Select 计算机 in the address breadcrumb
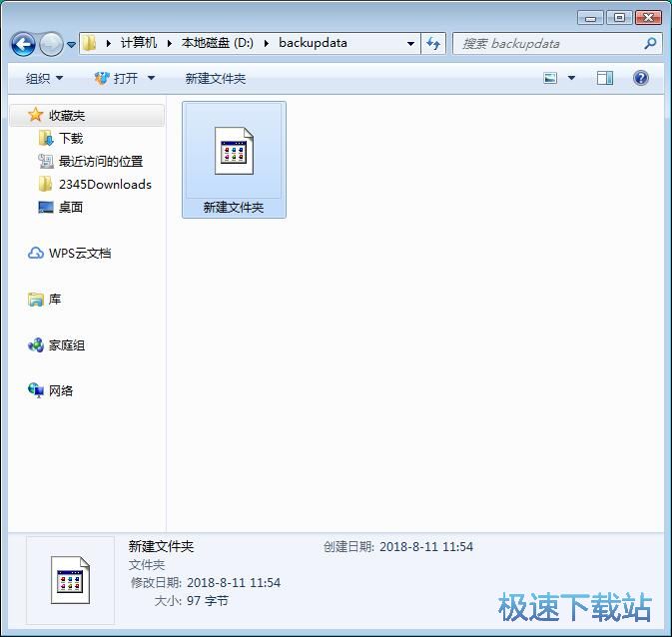The width and height of the screenshot is (672, 637). (x=139, y=43)
